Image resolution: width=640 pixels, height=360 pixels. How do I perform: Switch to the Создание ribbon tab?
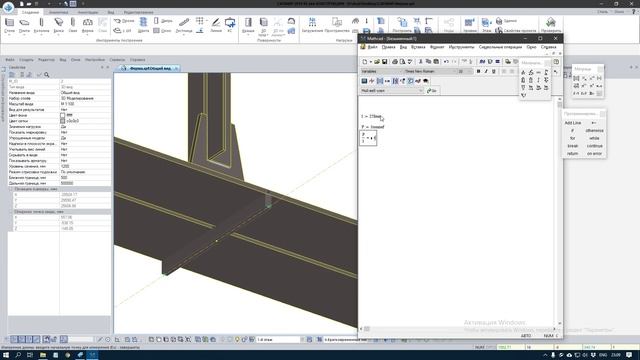pos(30,12)
